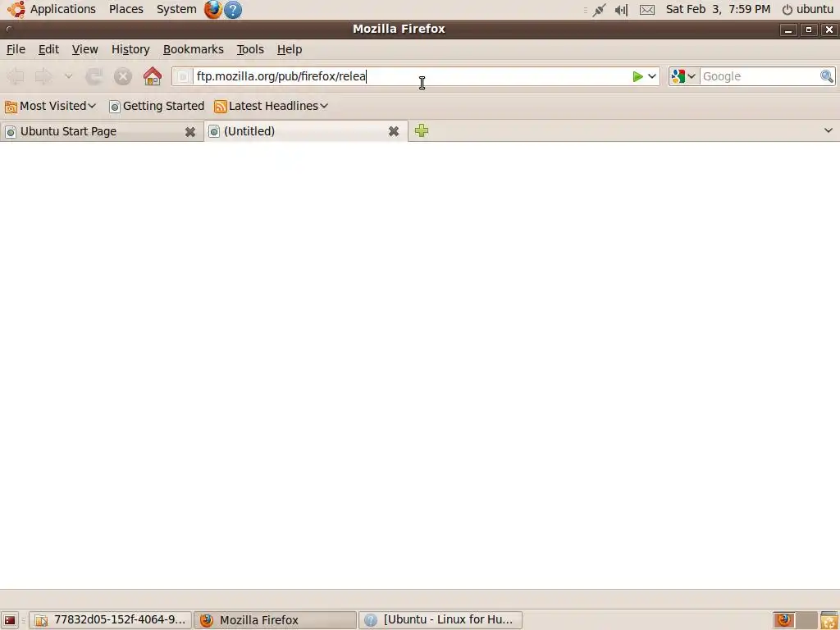
Task: Show the list all tabs dropdown
Action: [x=829, y=130]
